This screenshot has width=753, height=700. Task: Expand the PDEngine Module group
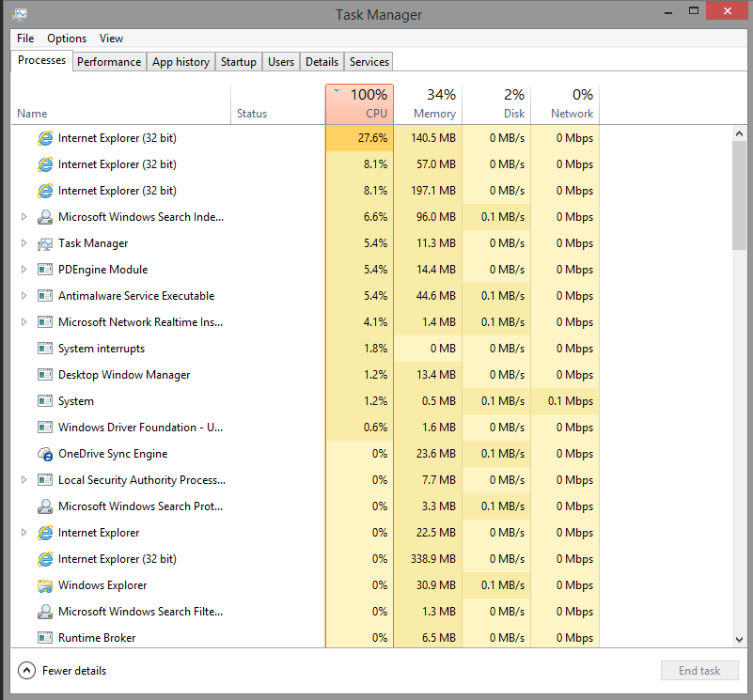24,270
